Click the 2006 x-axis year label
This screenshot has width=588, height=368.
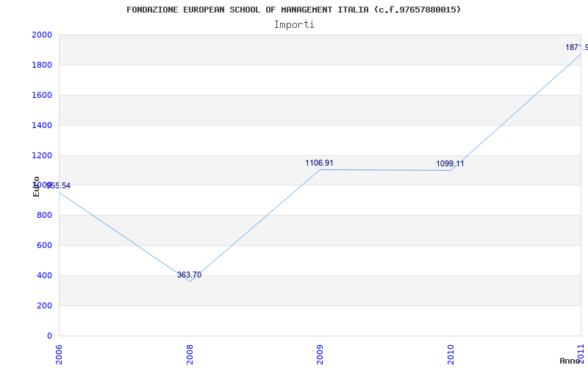pos(60,352)
